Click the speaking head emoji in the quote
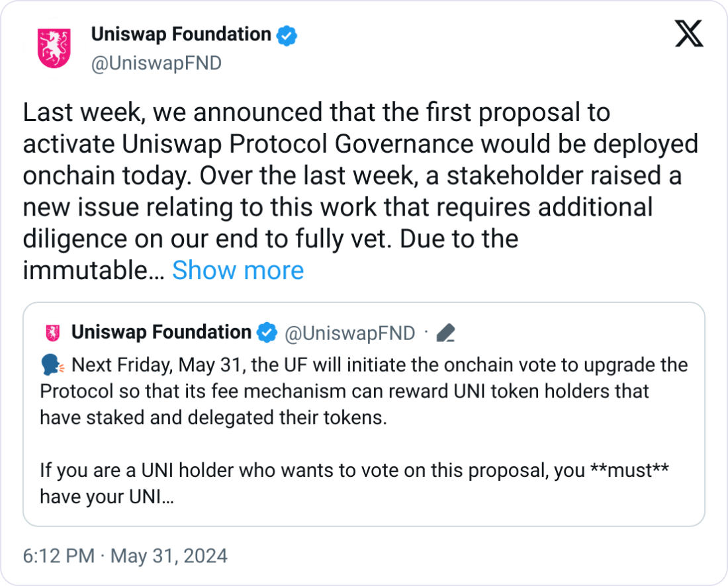The image size is (728, 586). (x=51, y=364)
